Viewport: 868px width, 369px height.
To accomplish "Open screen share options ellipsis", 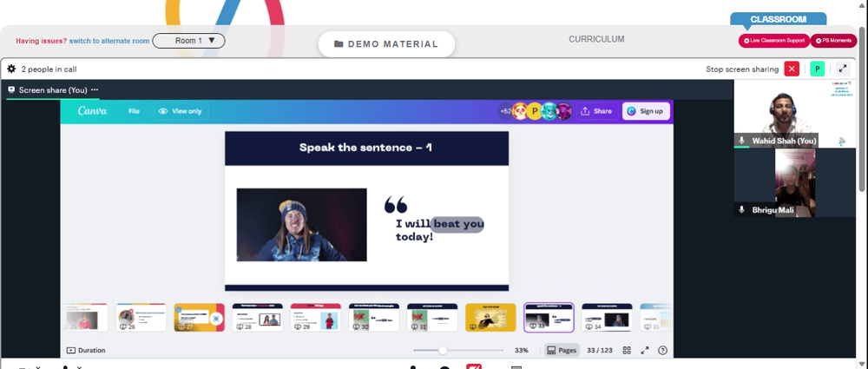I will click(x=95, y=89).
